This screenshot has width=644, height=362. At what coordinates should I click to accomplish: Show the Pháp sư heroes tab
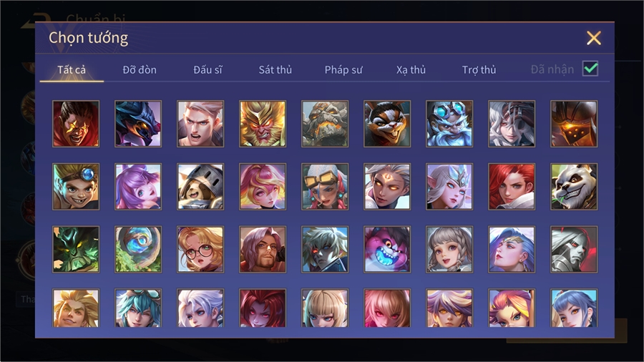(343, 70)
